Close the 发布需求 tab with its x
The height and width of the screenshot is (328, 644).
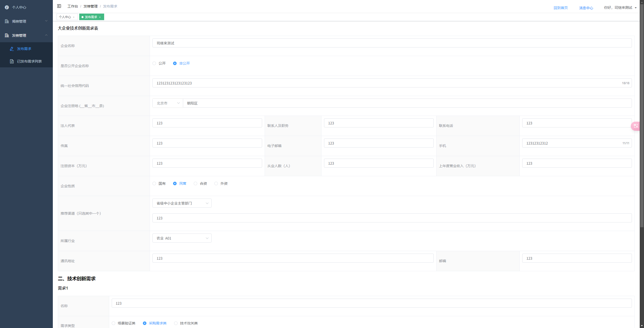click(x=100, y=17)
